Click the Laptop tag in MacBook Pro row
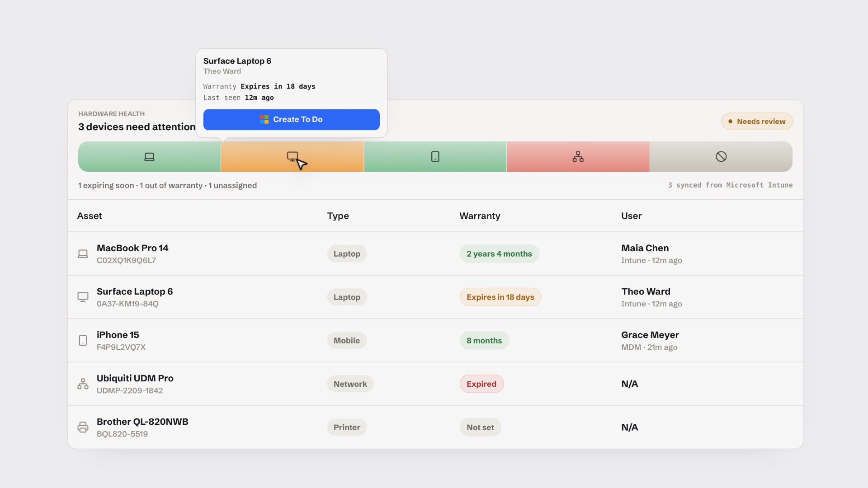 click(x=347, y=254)
